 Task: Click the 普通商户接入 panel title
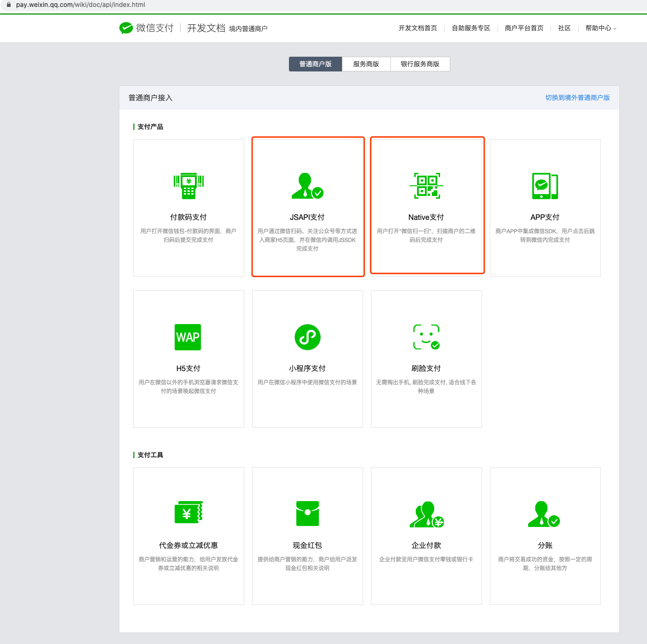point(150,98)
